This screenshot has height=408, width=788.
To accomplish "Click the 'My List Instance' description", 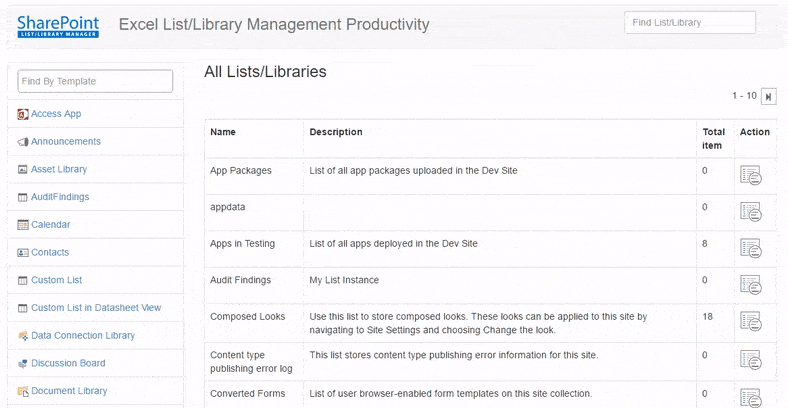I will (344, 280).
